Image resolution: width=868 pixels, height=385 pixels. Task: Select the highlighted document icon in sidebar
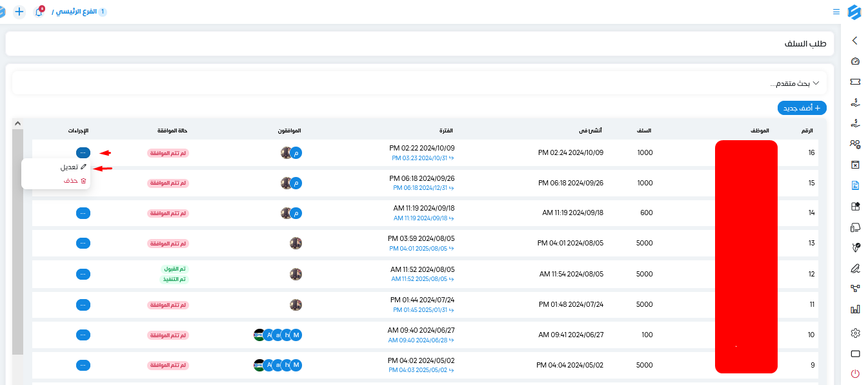coord(855,185)
